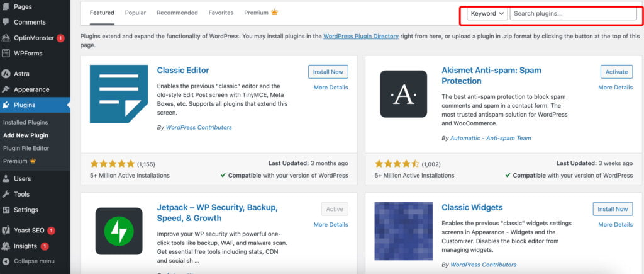The image size is (644, 274).
Task: Click the Search plugins input field
Action: pos(574,14)
